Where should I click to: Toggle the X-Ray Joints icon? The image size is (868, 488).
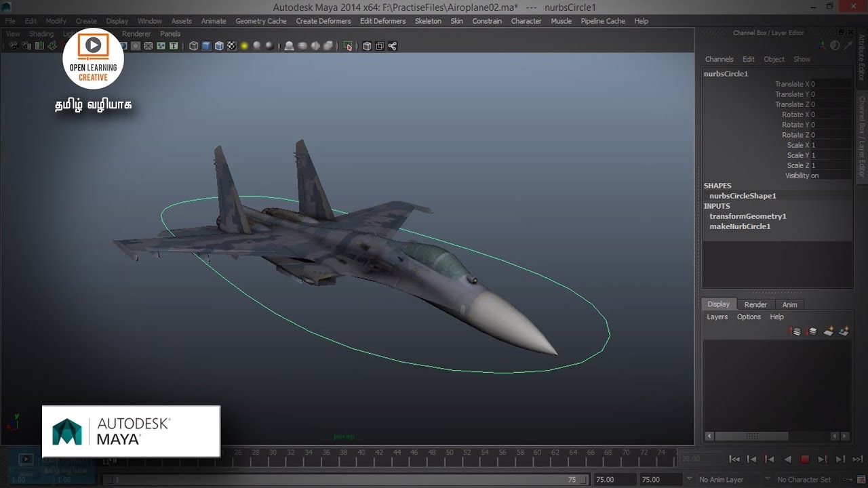tap(392, 46)
